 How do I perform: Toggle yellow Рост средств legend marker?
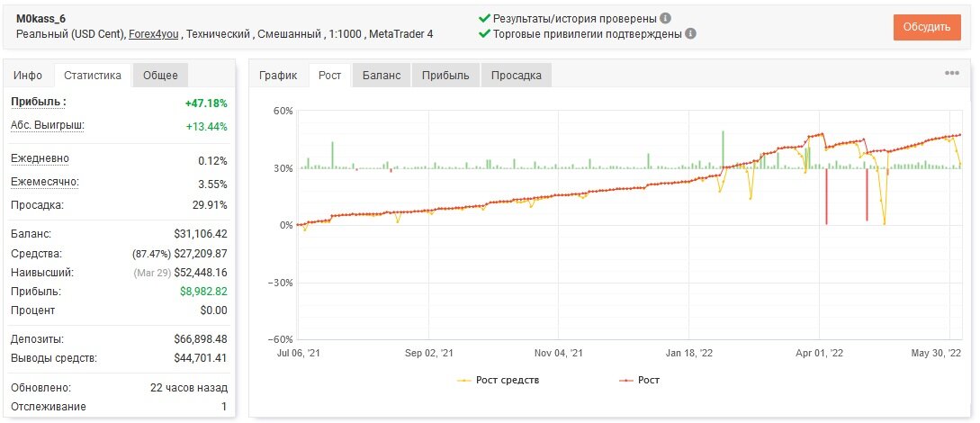pos(465,380)
